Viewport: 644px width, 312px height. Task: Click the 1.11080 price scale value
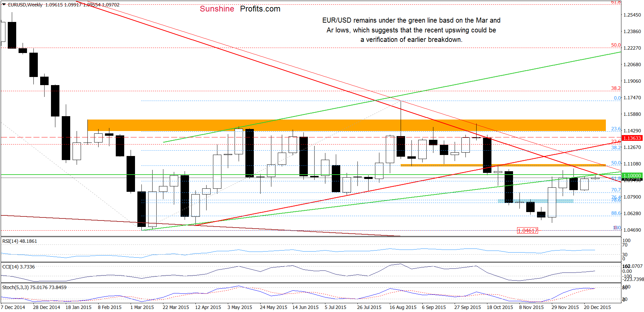coord(632,164)
